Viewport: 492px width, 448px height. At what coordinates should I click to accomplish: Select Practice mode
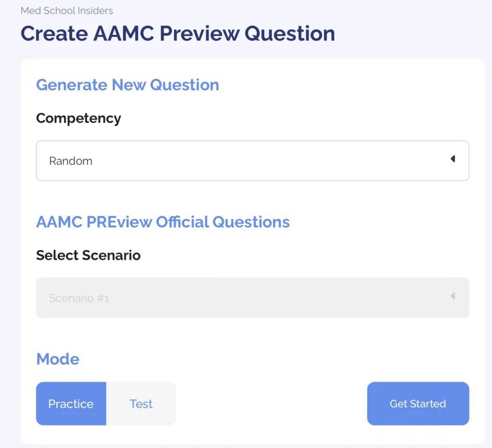pyautogui.click(x=71, y=404)
